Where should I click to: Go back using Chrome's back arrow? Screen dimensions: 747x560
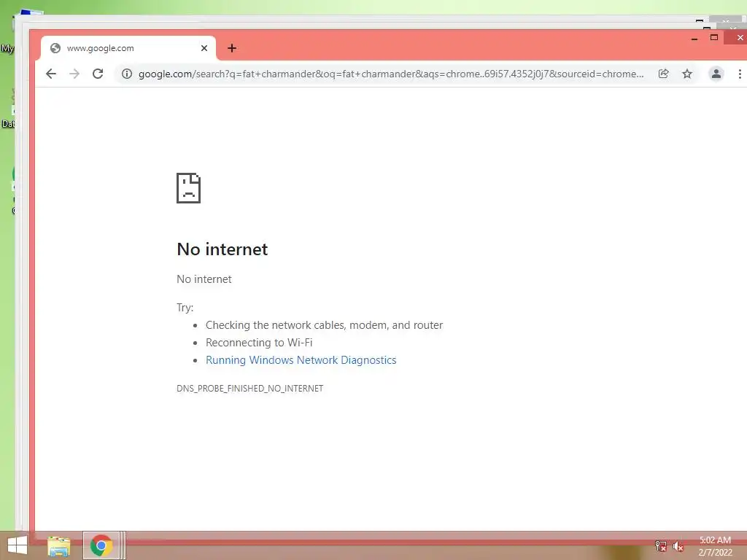(x=51, y=74)
